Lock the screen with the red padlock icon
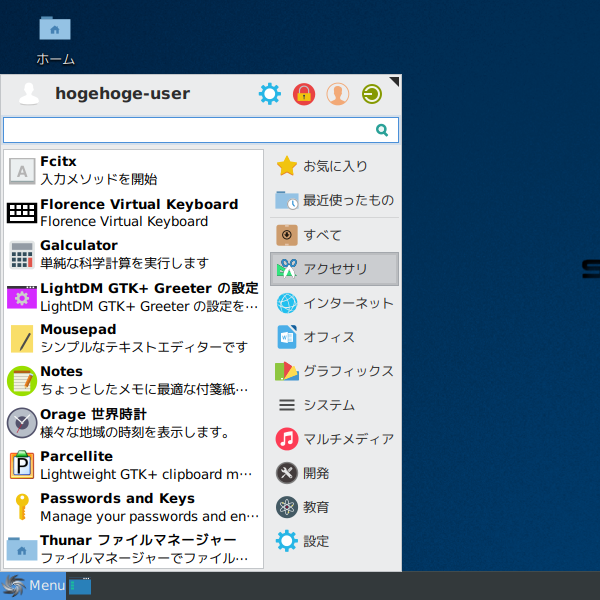The image size is (600, 600). point(304,94)
